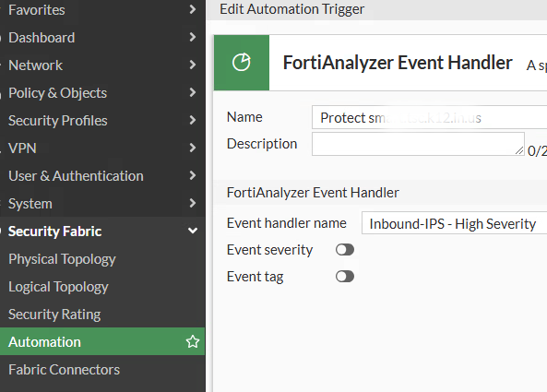This screenshot has width=547, height=392.
Task: Click the Description field resize handle
Action: [519, 150]
